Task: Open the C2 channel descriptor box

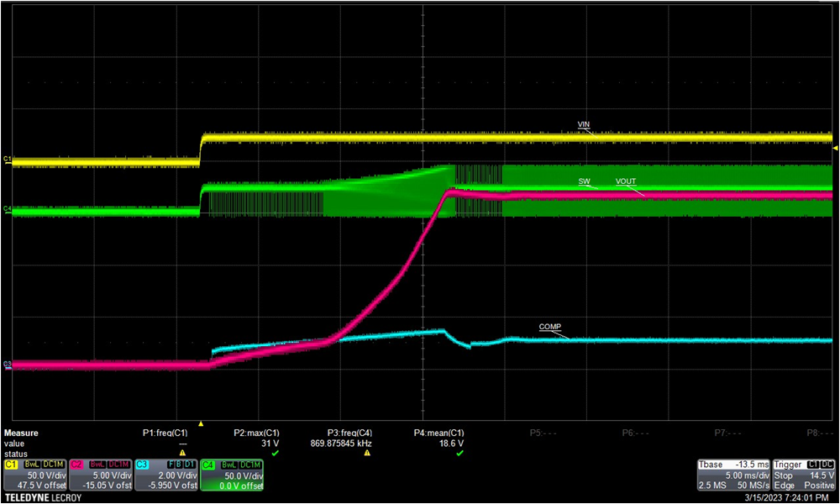Action: (x=100, y=475)
